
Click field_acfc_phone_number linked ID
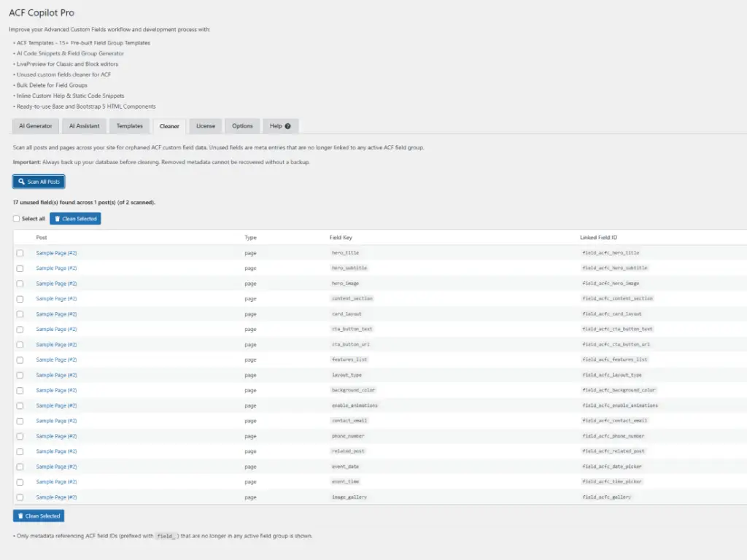coord(613,436)
